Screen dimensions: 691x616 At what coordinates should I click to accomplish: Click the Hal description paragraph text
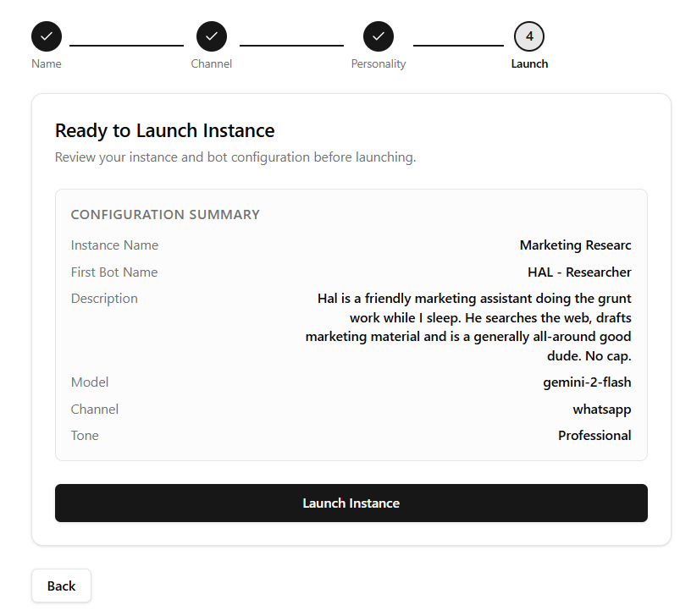pos(468,327)
